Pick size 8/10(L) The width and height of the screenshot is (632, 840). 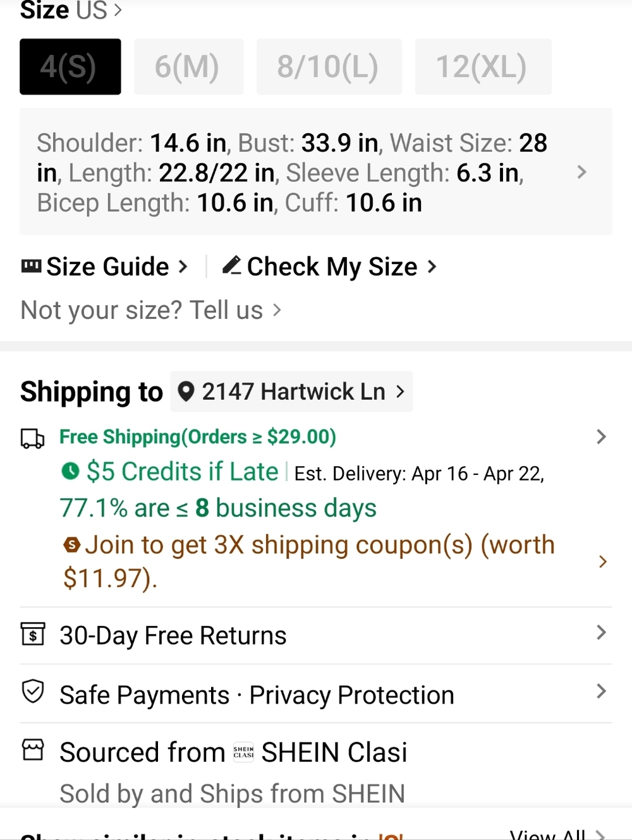coord(329,66)
